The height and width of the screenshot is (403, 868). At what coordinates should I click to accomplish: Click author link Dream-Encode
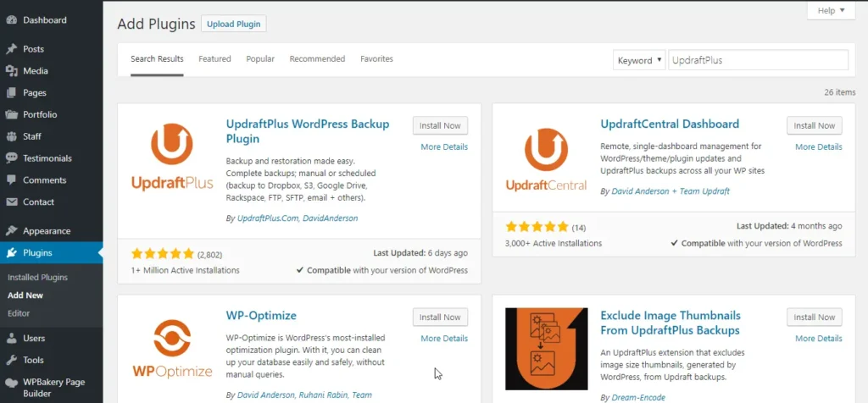[x=638, y=397]
